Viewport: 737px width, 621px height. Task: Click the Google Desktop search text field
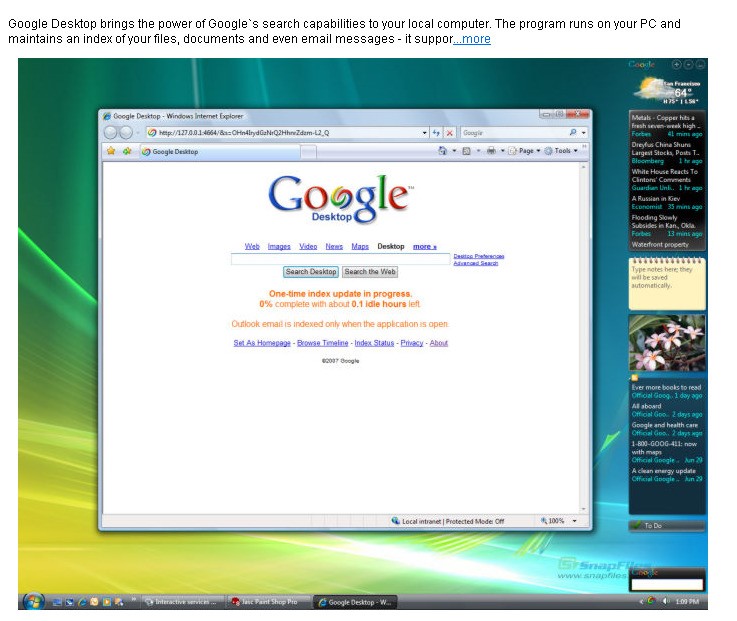[340, 259]
